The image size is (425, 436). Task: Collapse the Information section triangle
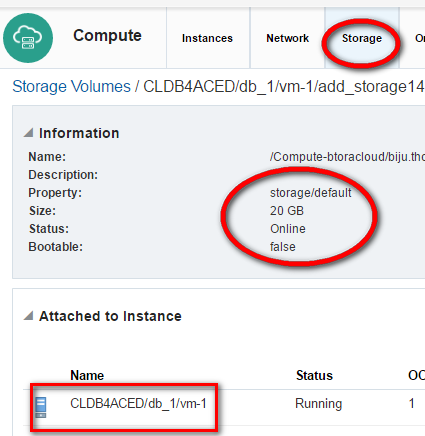pos(29,133)
